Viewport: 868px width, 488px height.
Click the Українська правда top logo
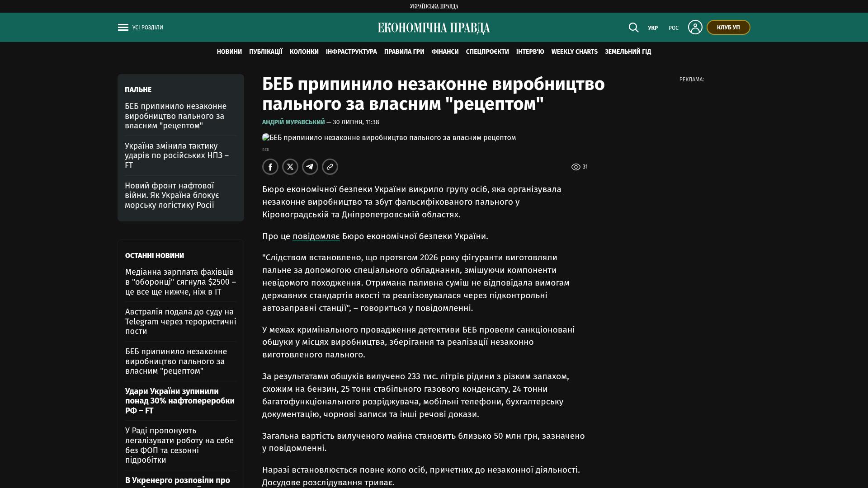click(x=434, y=6)
